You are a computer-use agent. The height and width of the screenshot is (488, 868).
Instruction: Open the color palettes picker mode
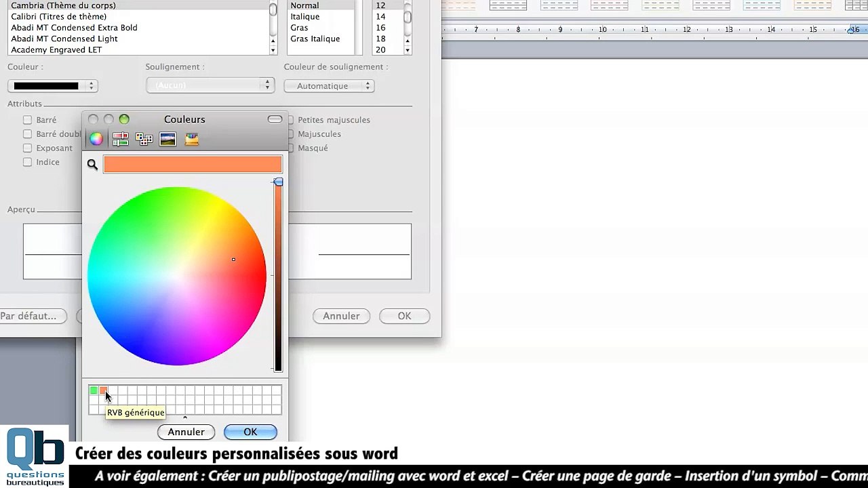144,139
